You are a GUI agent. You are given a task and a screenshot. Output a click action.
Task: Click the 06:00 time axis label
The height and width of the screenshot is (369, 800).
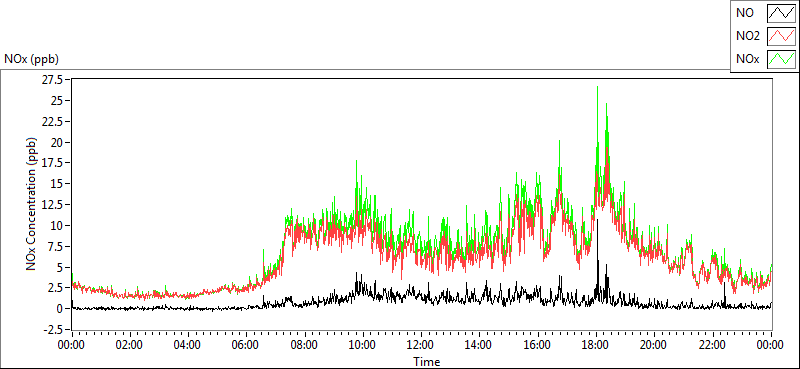coord(246,346)
